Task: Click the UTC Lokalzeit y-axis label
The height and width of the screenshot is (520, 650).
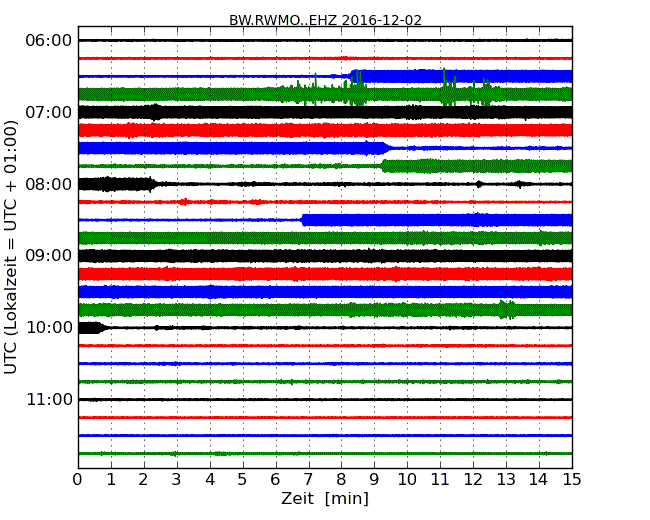Action: click(11, 247)
